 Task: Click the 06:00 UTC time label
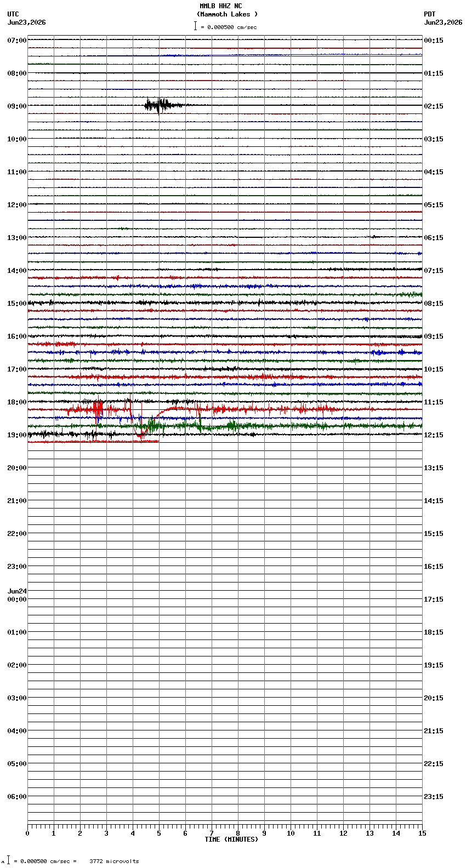[x=17, y=797]
